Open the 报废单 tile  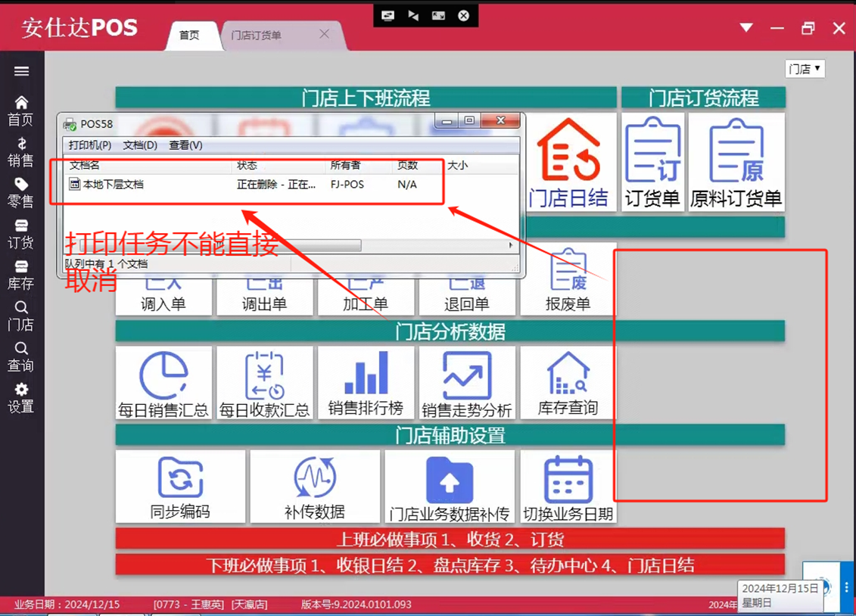coord(568,278)
